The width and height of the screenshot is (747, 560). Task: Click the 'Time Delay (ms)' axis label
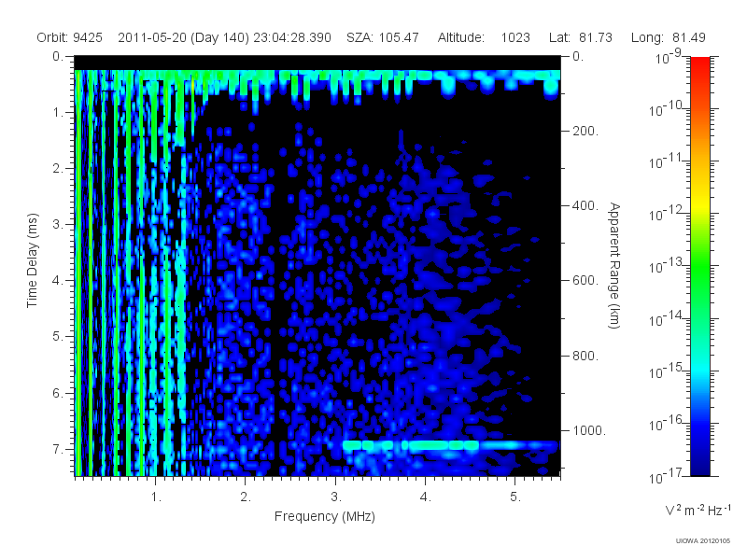(x=32, y=260)
